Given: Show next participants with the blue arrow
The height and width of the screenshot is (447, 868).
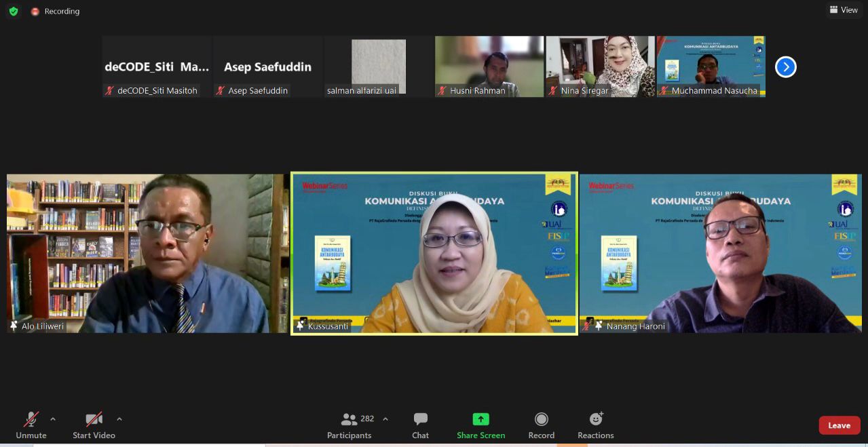Looking at the screenshot, I should [x=785, y=67].
